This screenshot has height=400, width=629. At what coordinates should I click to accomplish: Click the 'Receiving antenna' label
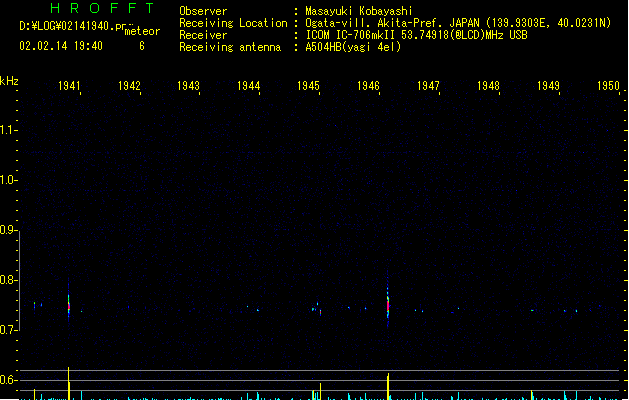pyautogui.click(x=230, y=47)
